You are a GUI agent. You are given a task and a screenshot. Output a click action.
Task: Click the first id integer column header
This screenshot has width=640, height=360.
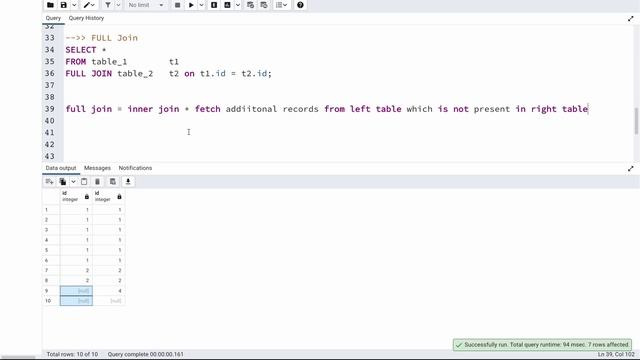pyautogui.click(x=76, y=196)
